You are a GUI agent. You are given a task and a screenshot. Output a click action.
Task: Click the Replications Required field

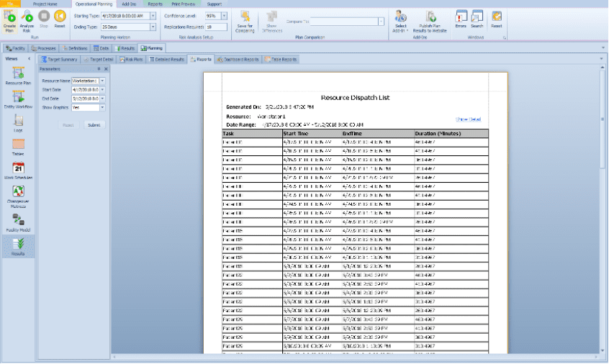tap(217, 27)
